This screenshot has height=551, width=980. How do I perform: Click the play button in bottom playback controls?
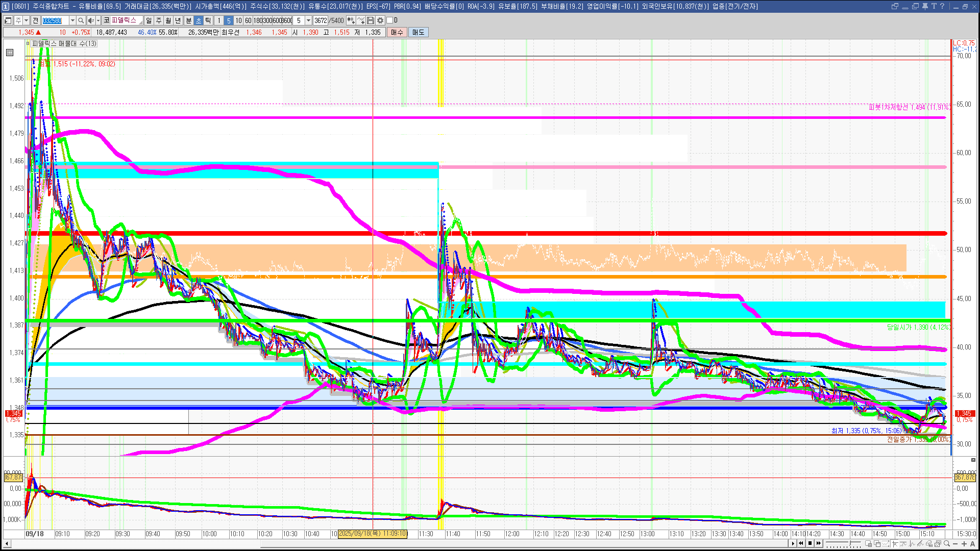point(793,543)
